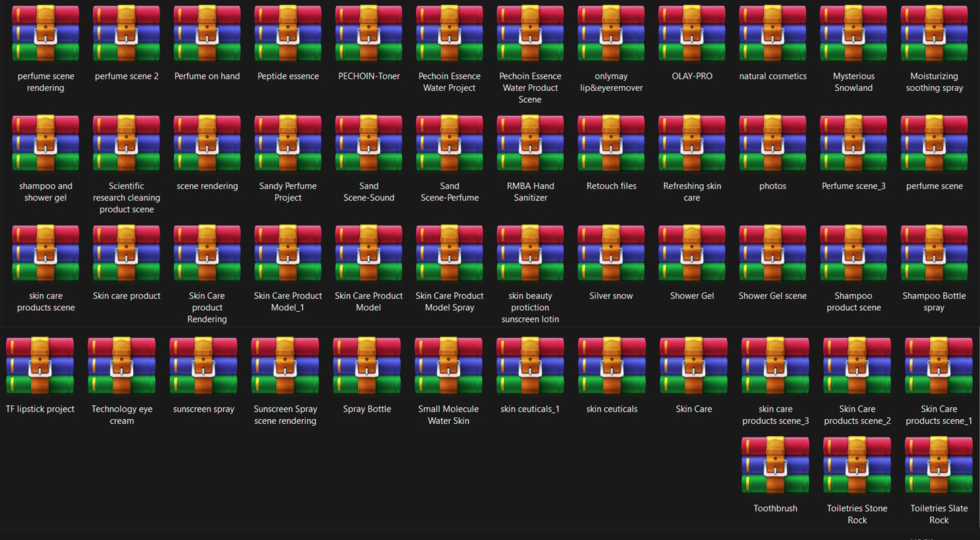Select the sunscreen spray archive icon
The image size is (980, 540).
pos(204,366)
